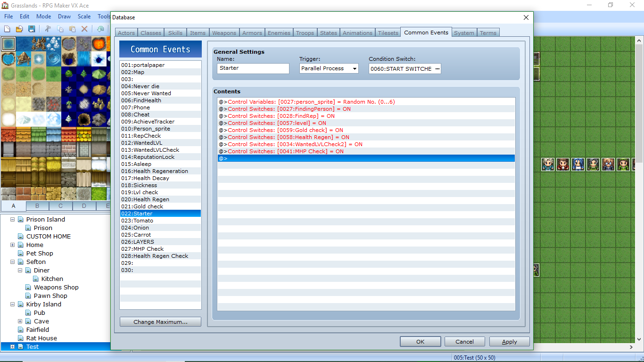Collapse the Sefton map tree node

click(x=13, y=262)
